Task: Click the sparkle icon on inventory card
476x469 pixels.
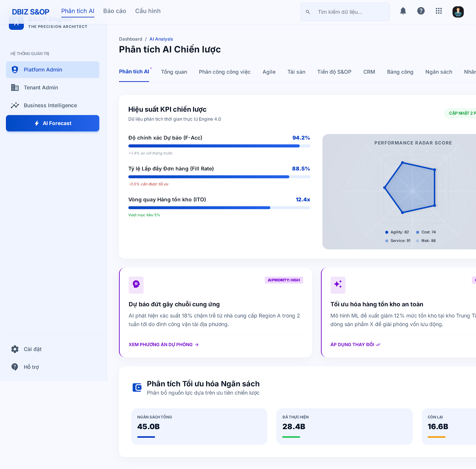Action: tap(338, 285)
